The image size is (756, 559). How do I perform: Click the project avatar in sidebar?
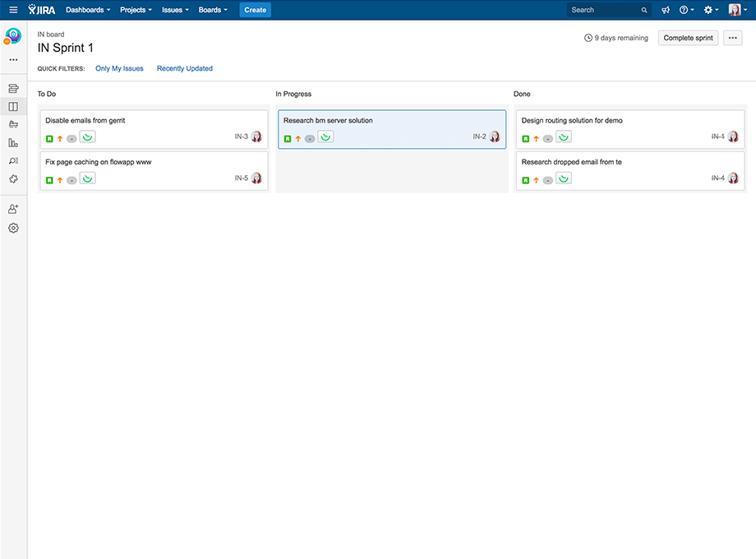13,36
